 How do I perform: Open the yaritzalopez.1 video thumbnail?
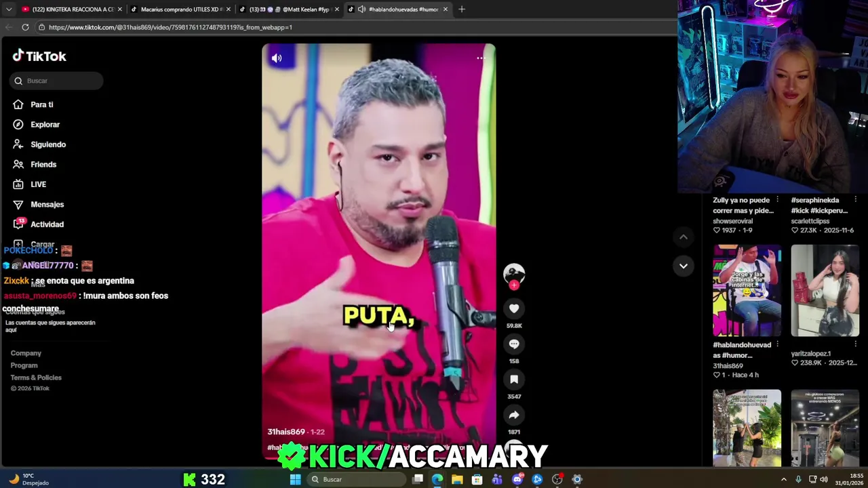point(825,291)
